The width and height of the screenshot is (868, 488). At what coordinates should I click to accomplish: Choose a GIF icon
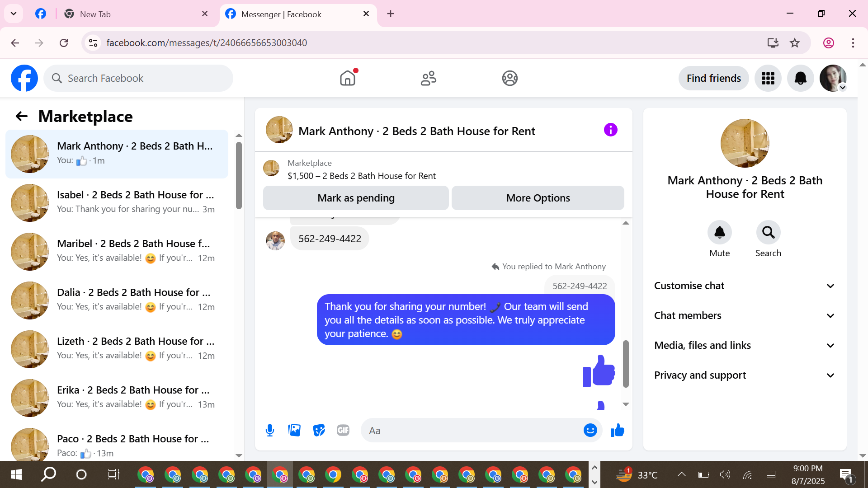pos(343,430)
